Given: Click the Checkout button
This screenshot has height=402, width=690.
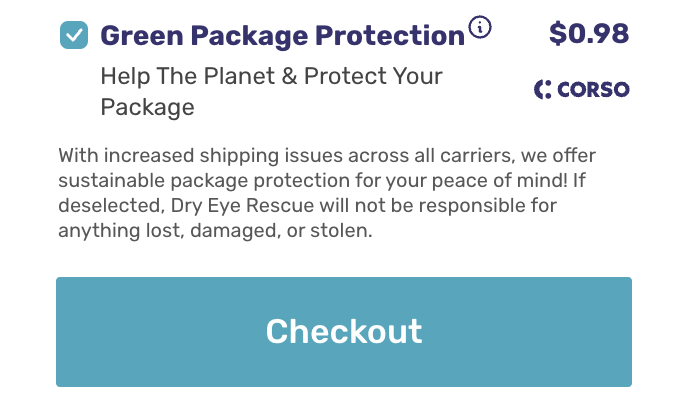Looking at the screenshot, I should (x=344, y=332).
